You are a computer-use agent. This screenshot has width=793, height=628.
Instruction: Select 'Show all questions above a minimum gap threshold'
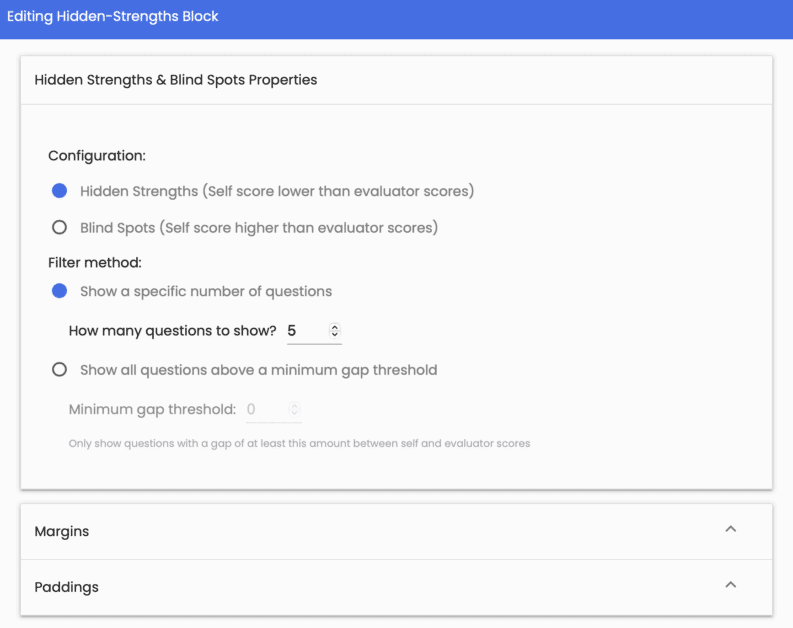tap(59, 370)
